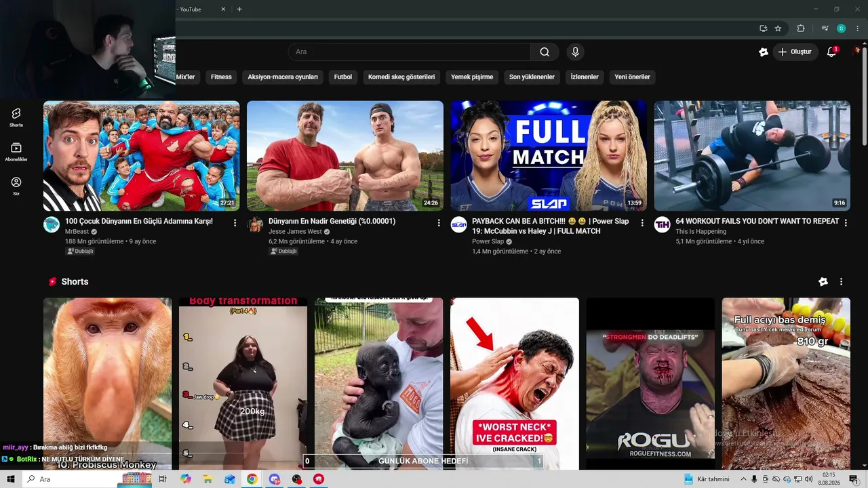The height and width of the screenshot is (488, 868).
Task: Click the sparkle icon beside Oluştur
Action: pyautogui.click(x=763, y=52)
